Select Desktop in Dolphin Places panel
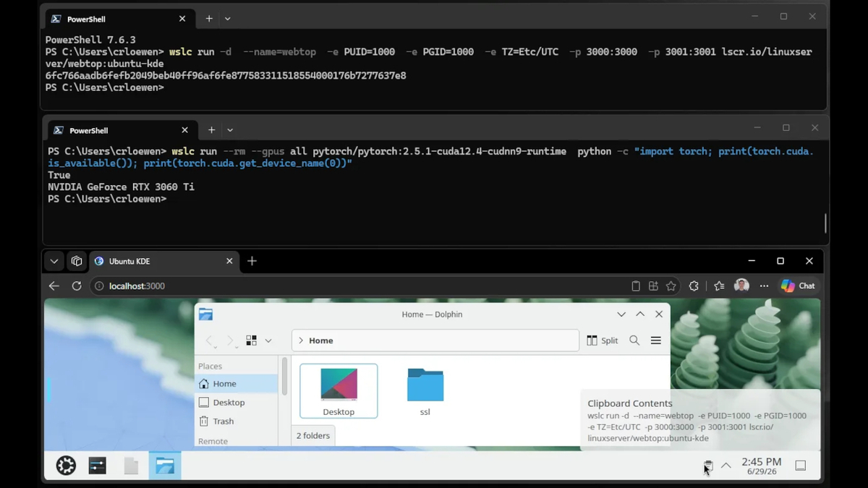868x488 pixels. [x=237, y=403]
